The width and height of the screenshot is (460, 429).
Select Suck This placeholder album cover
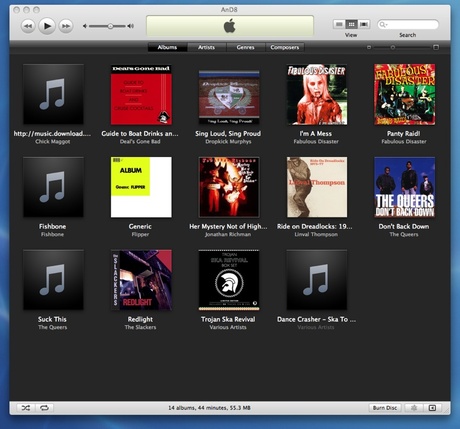coord(53,280)
